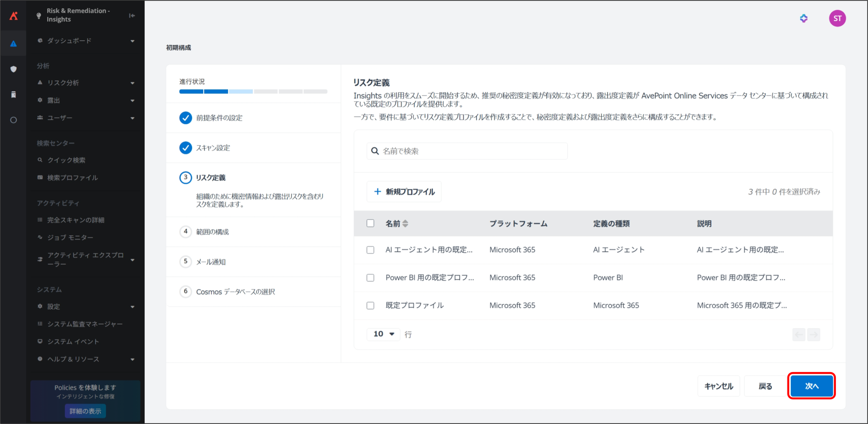Open the ST user avatar menu
Image resolution: width=868 pixels, height=424 pixels.
point(837,18)
